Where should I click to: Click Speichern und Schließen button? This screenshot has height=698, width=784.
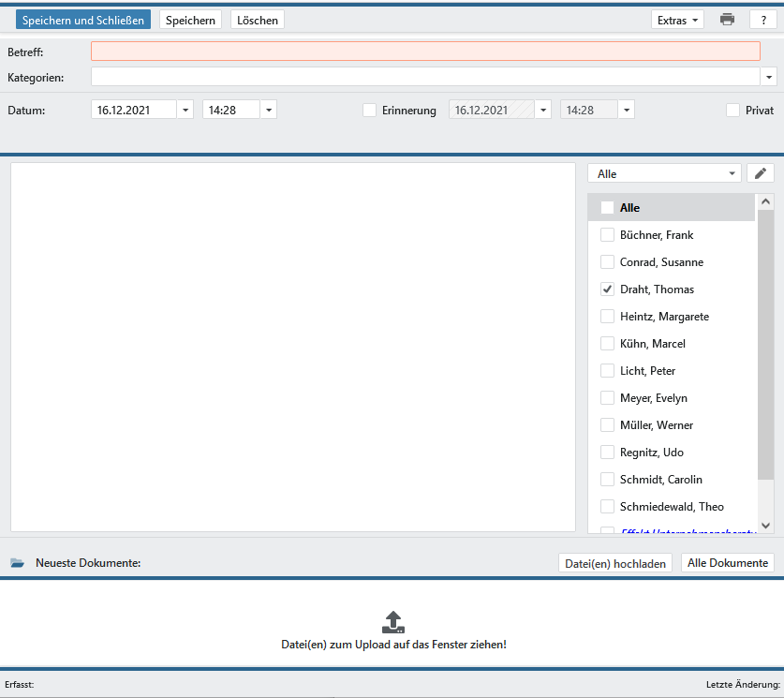[82, 20]
